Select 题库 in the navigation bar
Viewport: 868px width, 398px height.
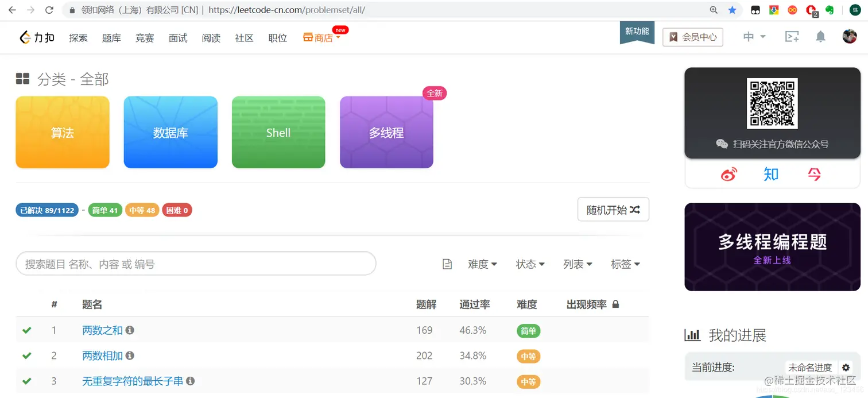(111, 37)
